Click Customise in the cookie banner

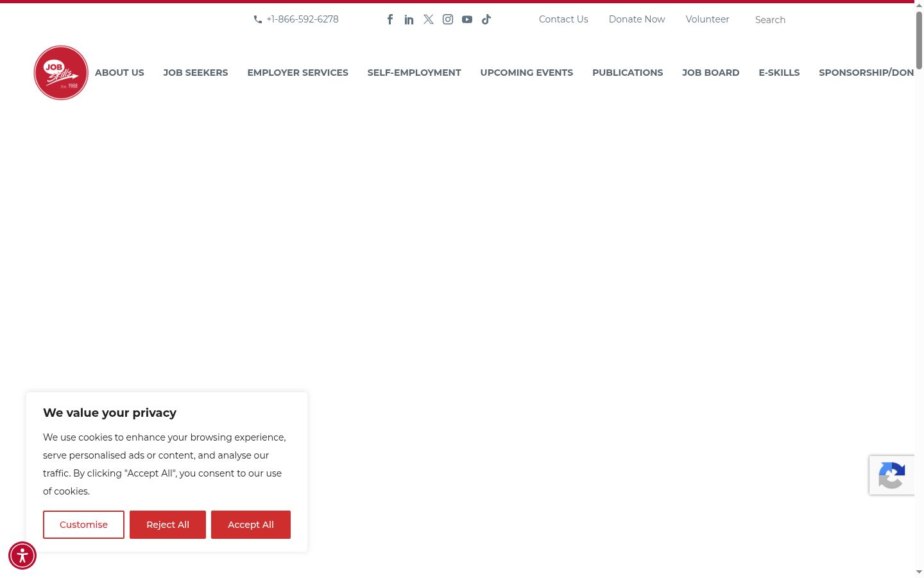[x=83, y=525]
